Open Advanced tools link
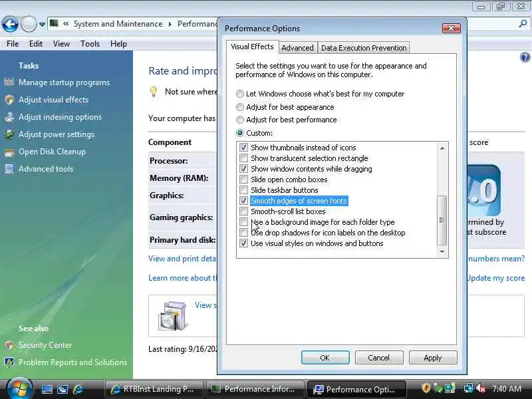This screenshot has height=399, width=532. tap(46, 169)
